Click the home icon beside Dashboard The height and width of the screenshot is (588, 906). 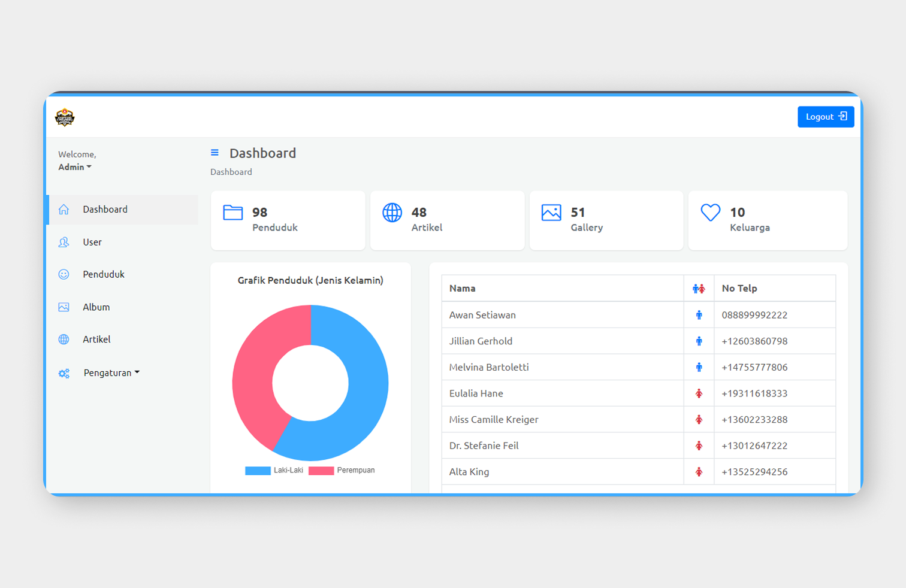click(64, 210)
